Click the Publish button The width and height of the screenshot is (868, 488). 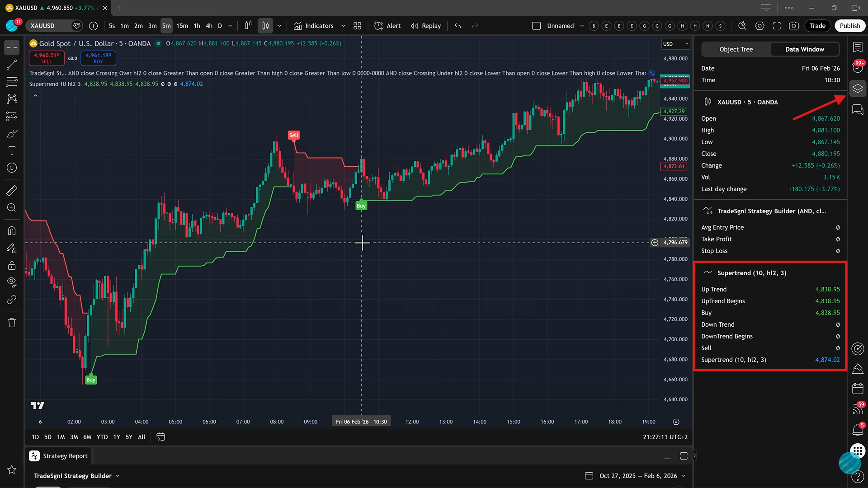[849, 26]
